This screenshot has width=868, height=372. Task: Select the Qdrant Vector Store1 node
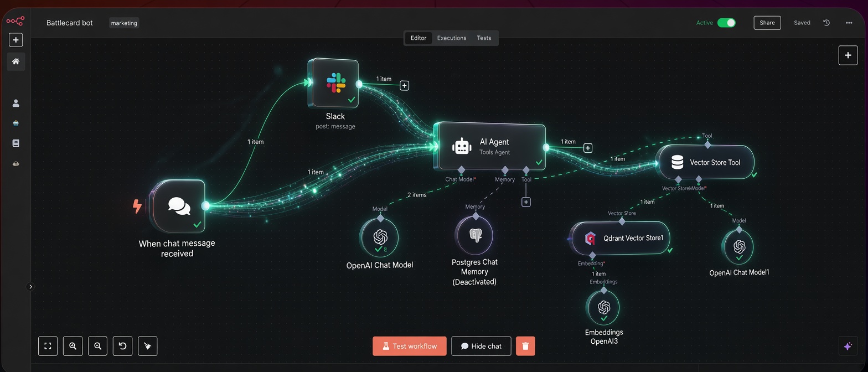click(620, 238)
